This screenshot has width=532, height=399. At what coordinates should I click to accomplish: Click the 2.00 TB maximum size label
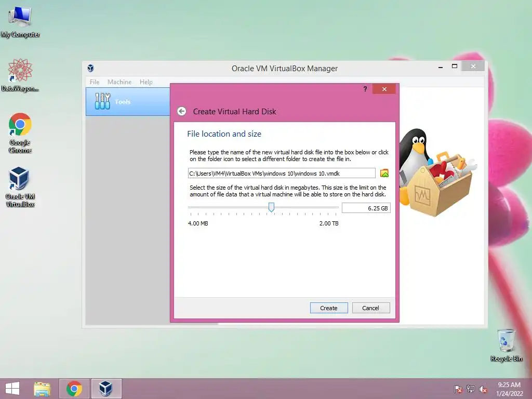329,223
